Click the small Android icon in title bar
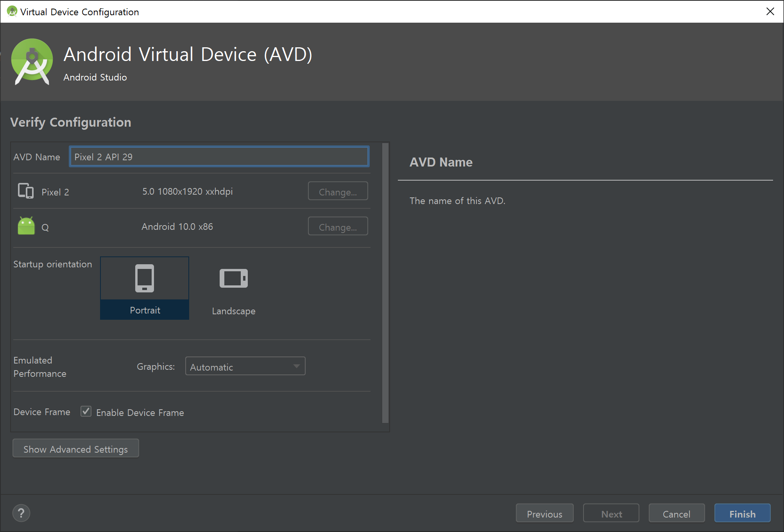This screenshot has height=532, width=784. coord(12,12)
